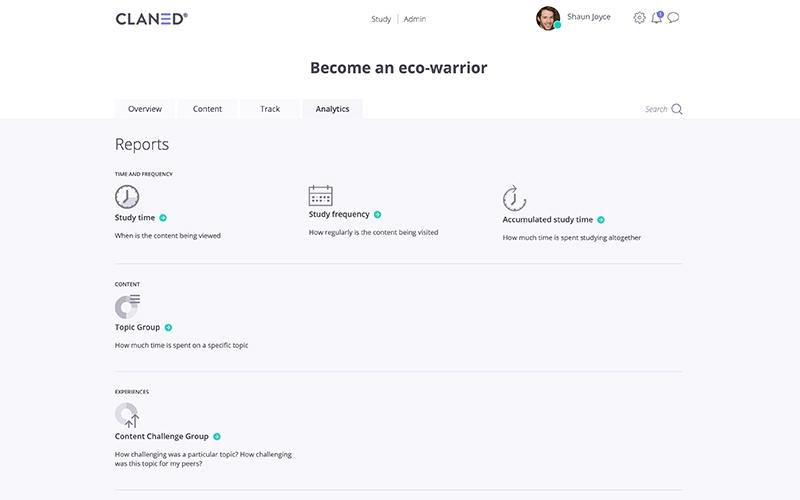Screen dimensions: 800x500
Task: Open settings gear icon
Action: (639, 18)
